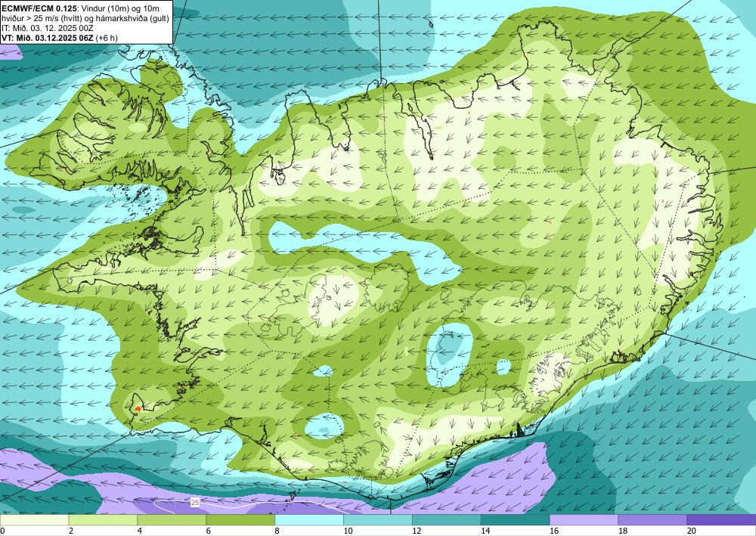The width and height of the screenshot is (756, 536).
Task: Click the cyan 10–12 m/s legend swatch
Action: [378, 520]
